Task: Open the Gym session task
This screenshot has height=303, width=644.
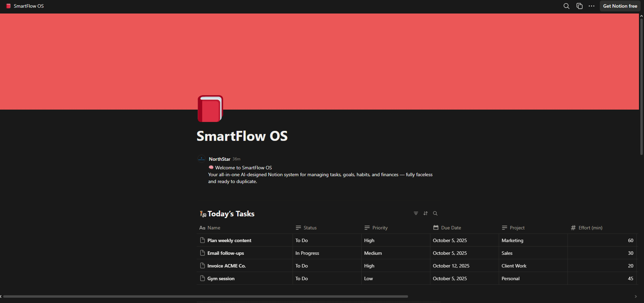Action: (221, 279)
